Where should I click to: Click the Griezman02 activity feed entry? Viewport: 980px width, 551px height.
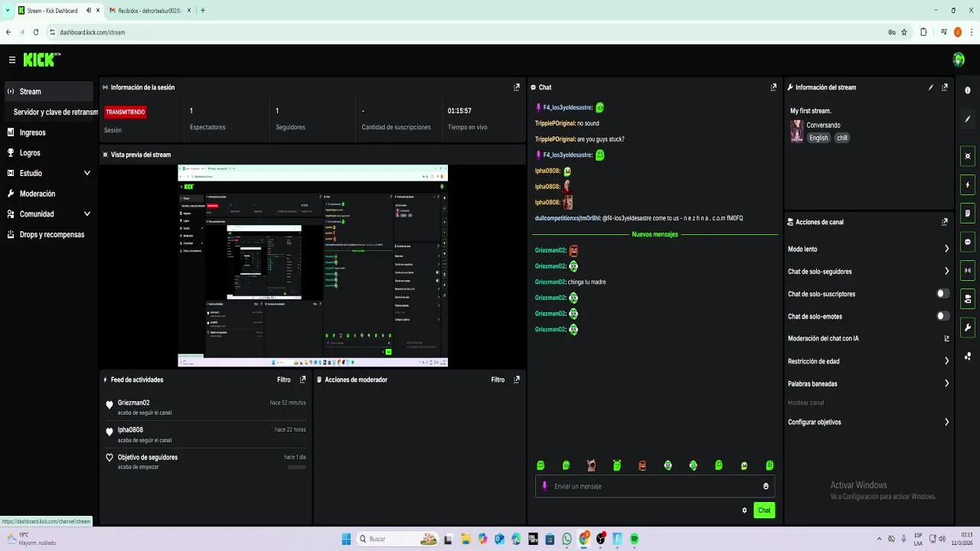(207, 407)
